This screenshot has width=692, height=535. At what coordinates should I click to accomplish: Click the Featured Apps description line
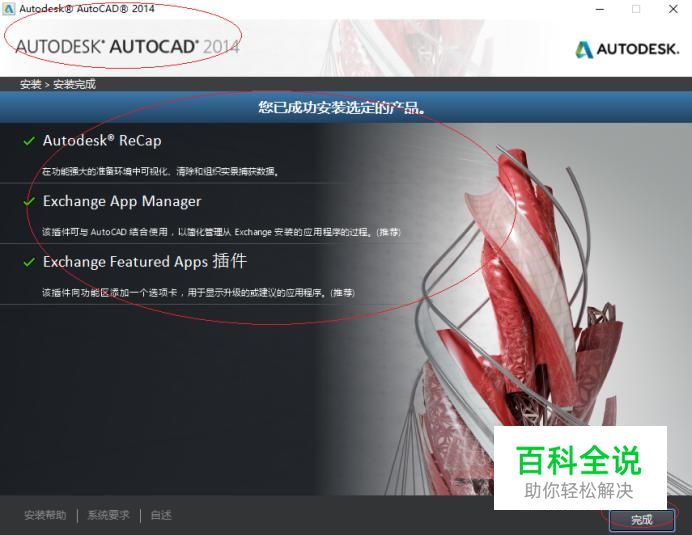click(199, 292)
